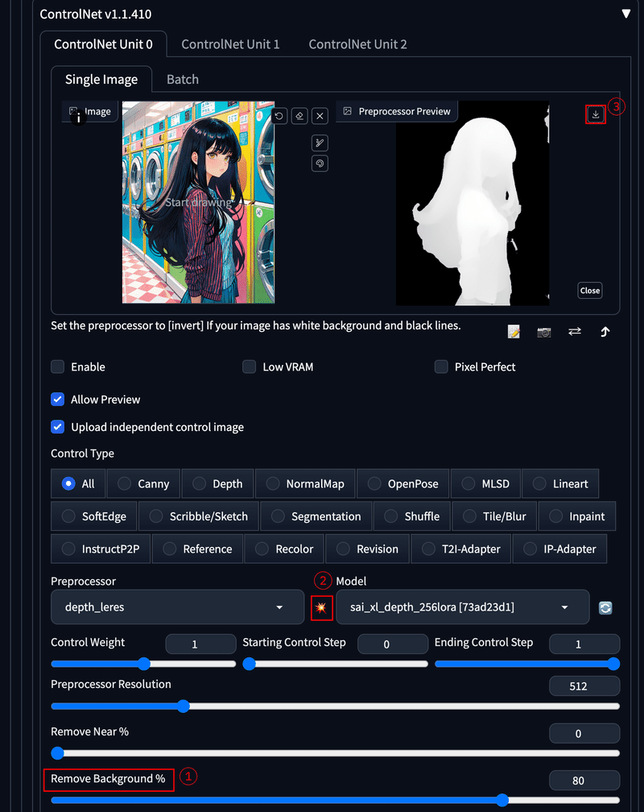Open the webcam capture icon
644x812 pixels.
click(543, 331)
